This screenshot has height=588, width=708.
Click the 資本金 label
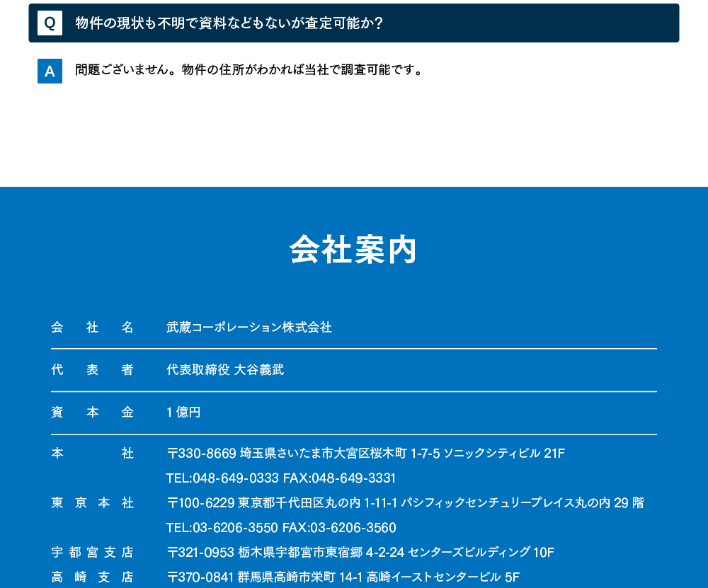tap(92, 412)
